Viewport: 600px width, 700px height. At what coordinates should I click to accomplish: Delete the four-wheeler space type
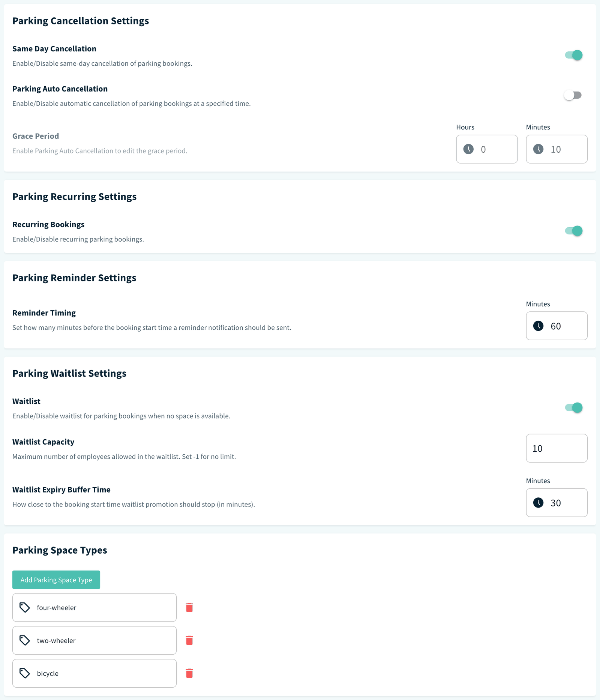(x=189, y=607)
